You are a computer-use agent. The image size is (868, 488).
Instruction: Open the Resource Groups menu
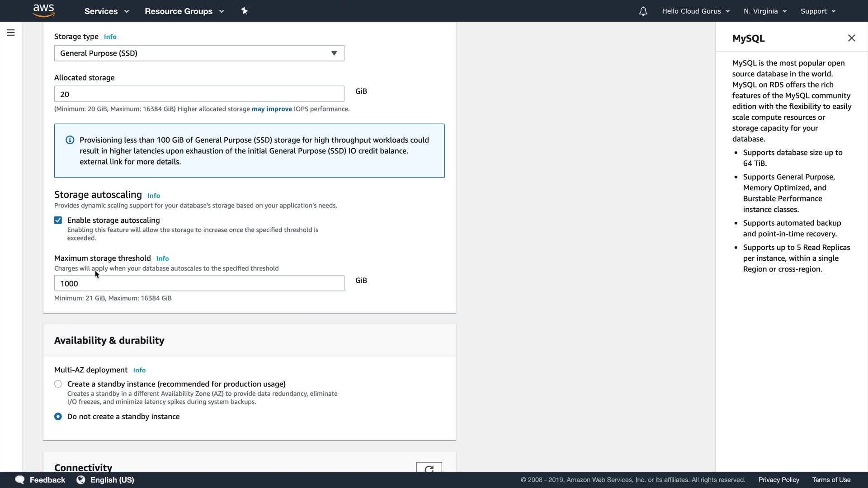click(184, 11)
